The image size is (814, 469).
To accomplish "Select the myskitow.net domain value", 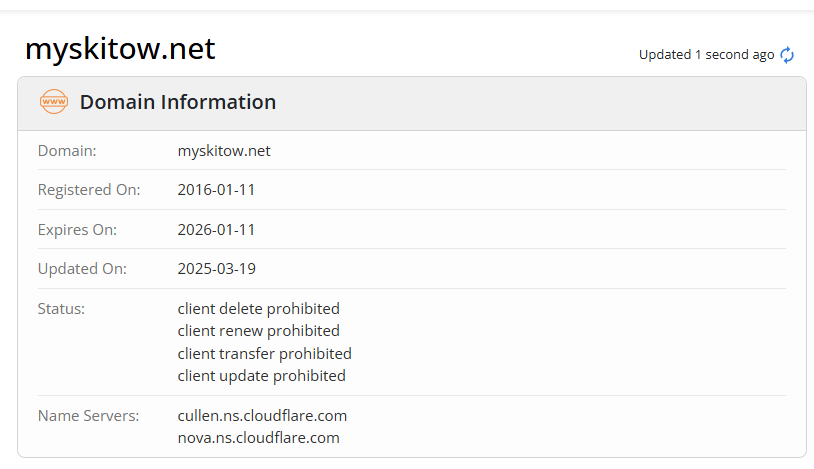I will [x=224, y=151].
